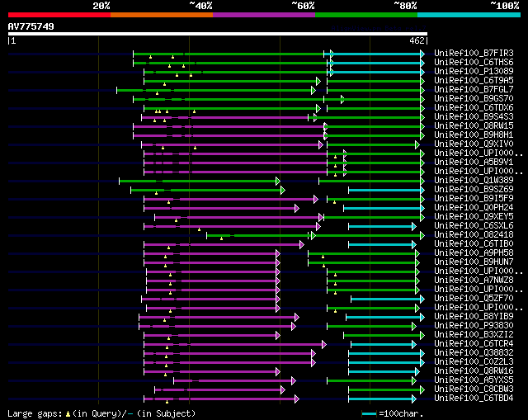
Task: Open subject UniRef100_B7FIR3
Action: pos(474,53)
